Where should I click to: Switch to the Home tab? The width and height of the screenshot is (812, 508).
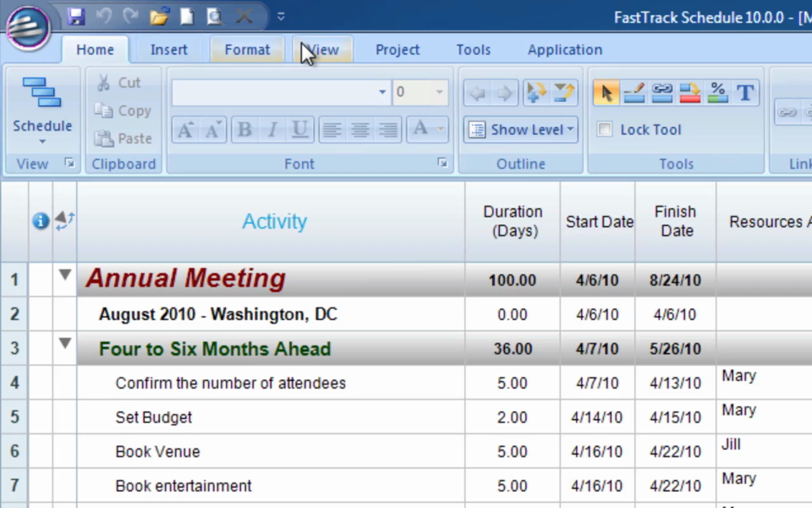click(96, 50)
